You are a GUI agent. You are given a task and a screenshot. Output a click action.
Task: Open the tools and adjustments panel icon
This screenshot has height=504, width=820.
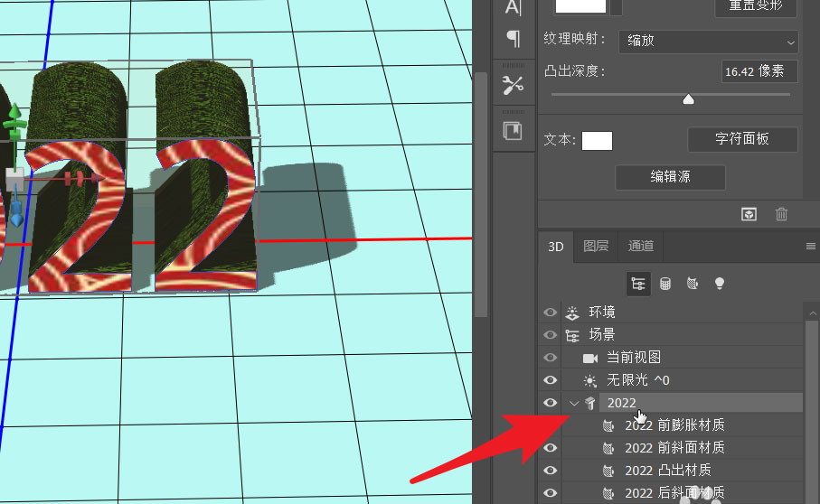point(513,85)
